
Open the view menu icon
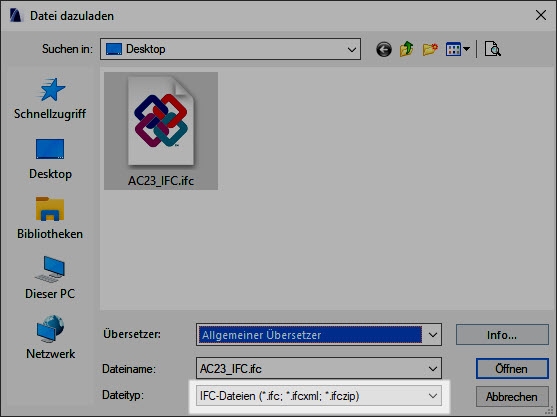(x=458, y=49)
